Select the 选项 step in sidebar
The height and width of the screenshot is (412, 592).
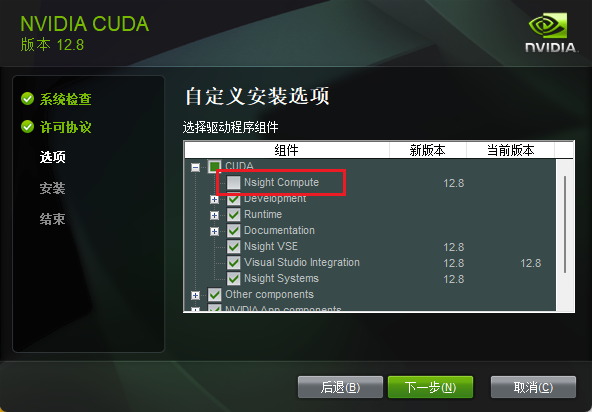52,157
